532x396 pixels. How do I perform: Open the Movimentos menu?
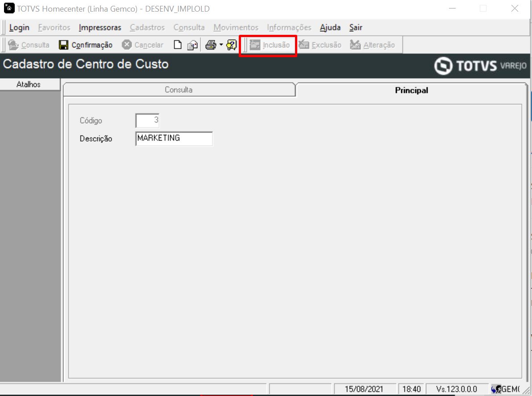pos(236,28)
